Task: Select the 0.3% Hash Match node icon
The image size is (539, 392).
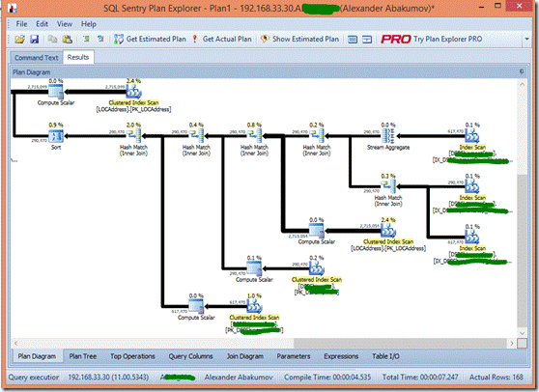Action: click(x=388, y=186)
